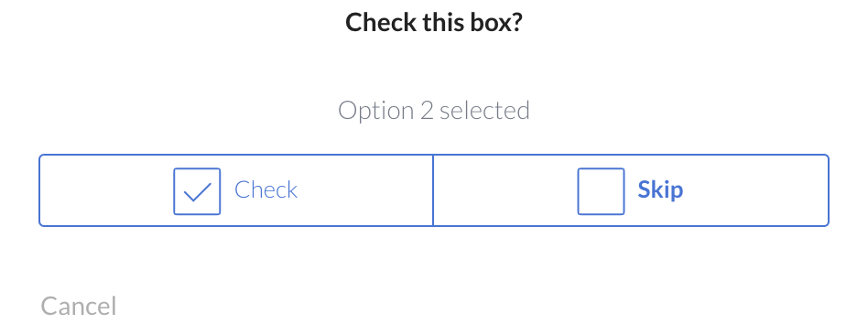The image size is (868, 335).
Task: Click the 'Check this box?' heading
Action: 434,23
